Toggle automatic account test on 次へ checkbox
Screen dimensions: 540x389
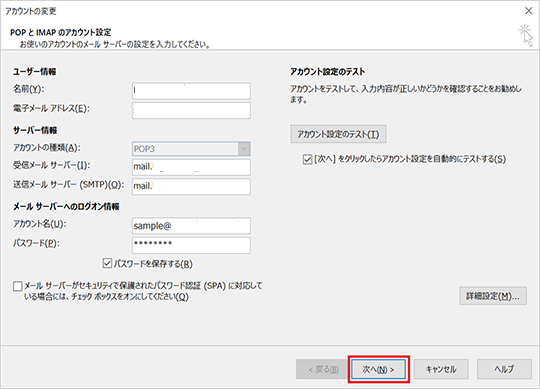point(307,159)
